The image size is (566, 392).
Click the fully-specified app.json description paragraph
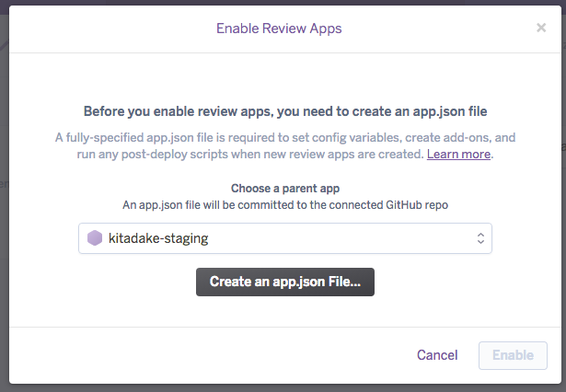(285, 145)
